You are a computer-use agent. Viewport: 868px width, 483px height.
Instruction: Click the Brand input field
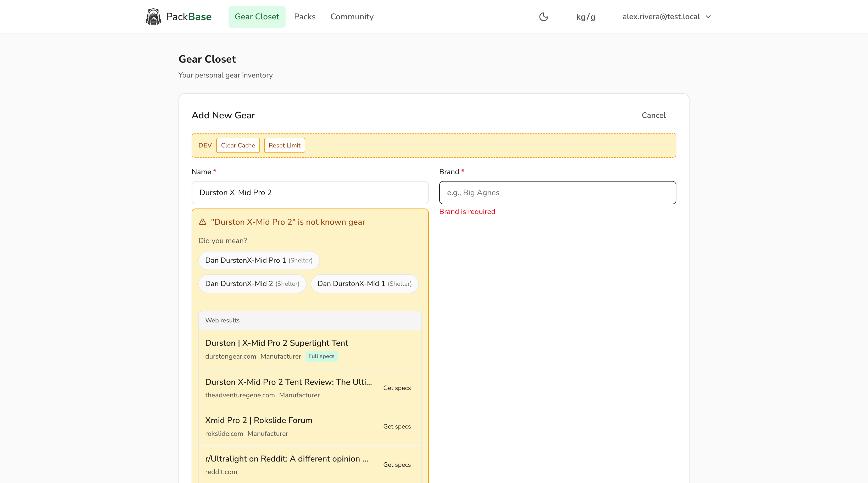pyautogui.click(x=557, y=193)
